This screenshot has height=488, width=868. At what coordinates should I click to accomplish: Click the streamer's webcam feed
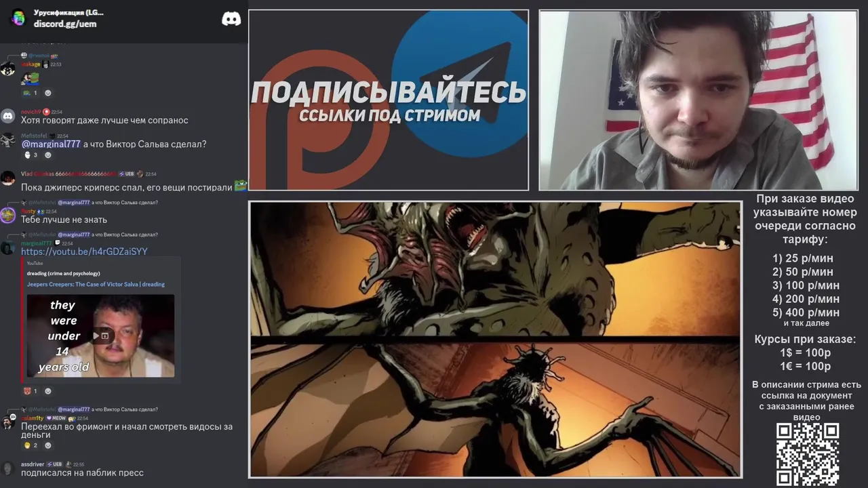click(x=698, y=100)
